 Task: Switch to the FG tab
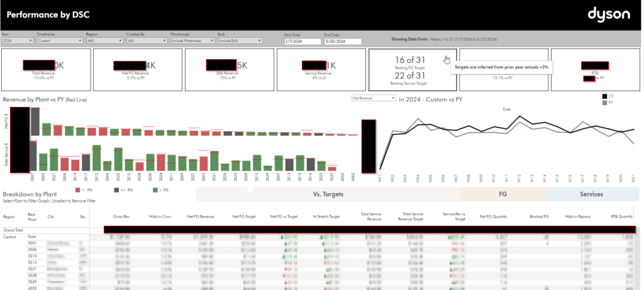coord(502,194)
